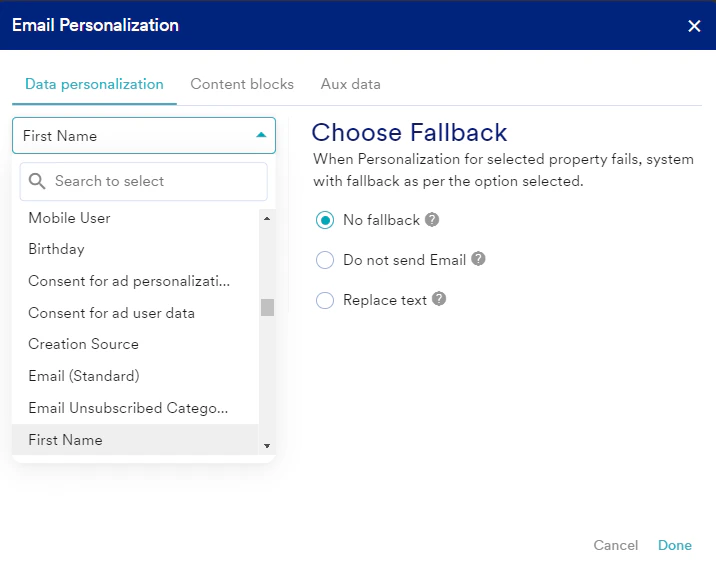Select the No fallback radio option

click(x=325, y=220)
